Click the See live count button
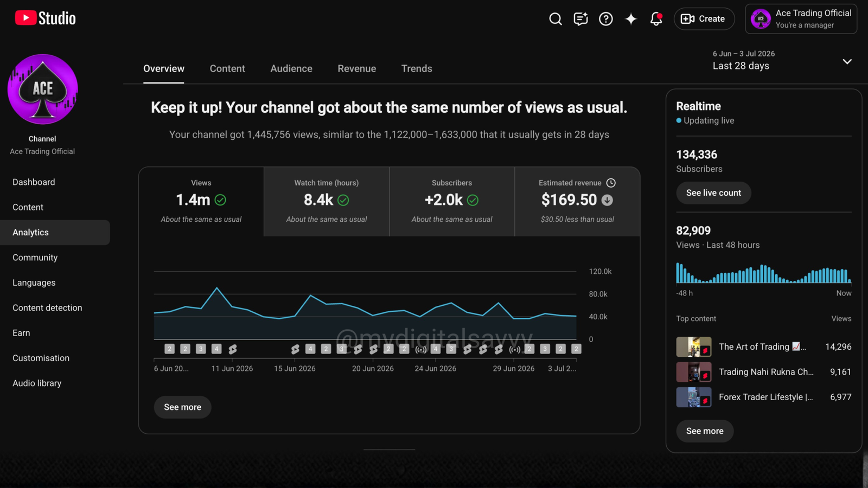This screenshot has height=488, width=868. click(713, 193)
